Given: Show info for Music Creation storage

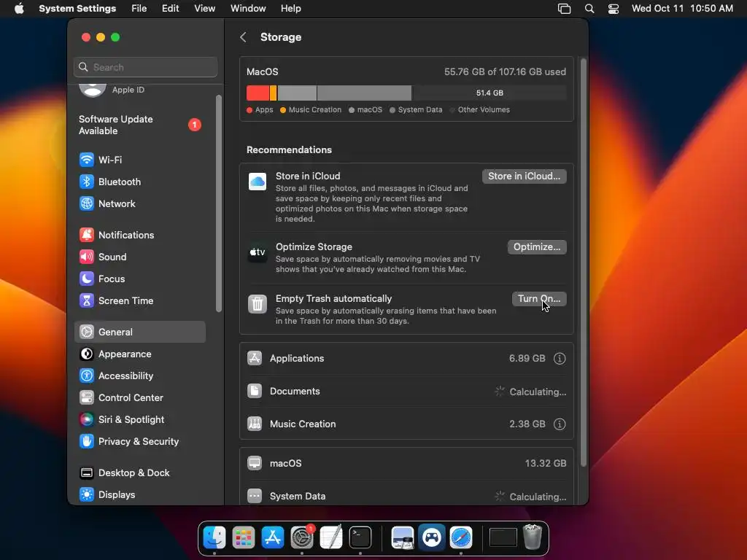Looking at the screenshot, I should (x=560, y=424).
